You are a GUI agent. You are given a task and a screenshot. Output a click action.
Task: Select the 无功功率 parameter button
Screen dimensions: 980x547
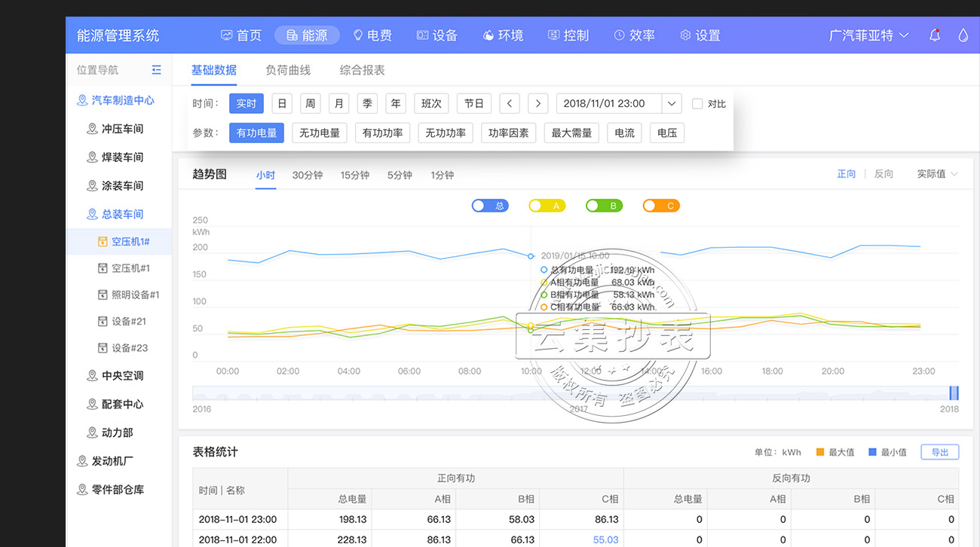(446, 133)
